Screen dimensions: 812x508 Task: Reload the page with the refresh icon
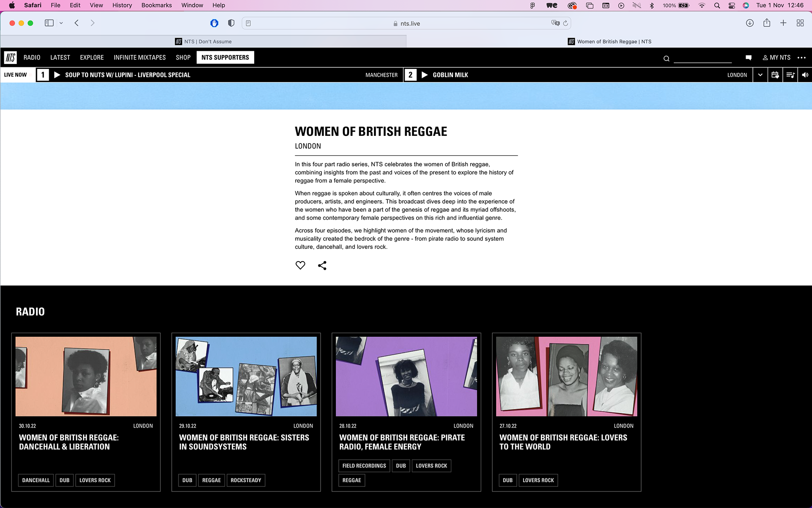click(565, 23)
